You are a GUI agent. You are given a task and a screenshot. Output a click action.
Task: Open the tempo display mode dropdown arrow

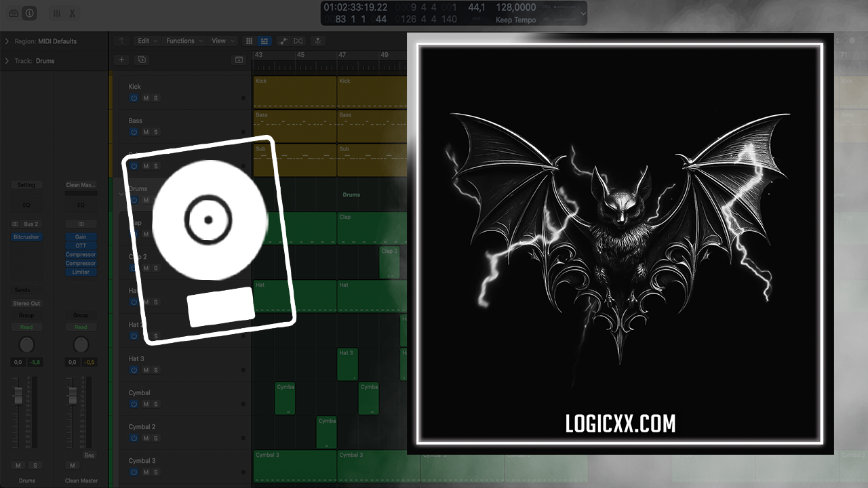[x=583, y=13]
